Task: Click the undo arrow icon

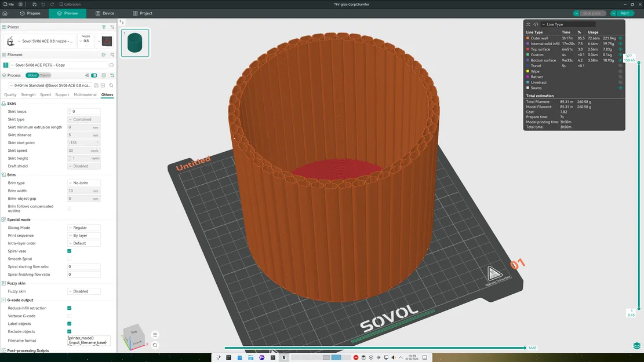Action: click(x=43, y=4)
